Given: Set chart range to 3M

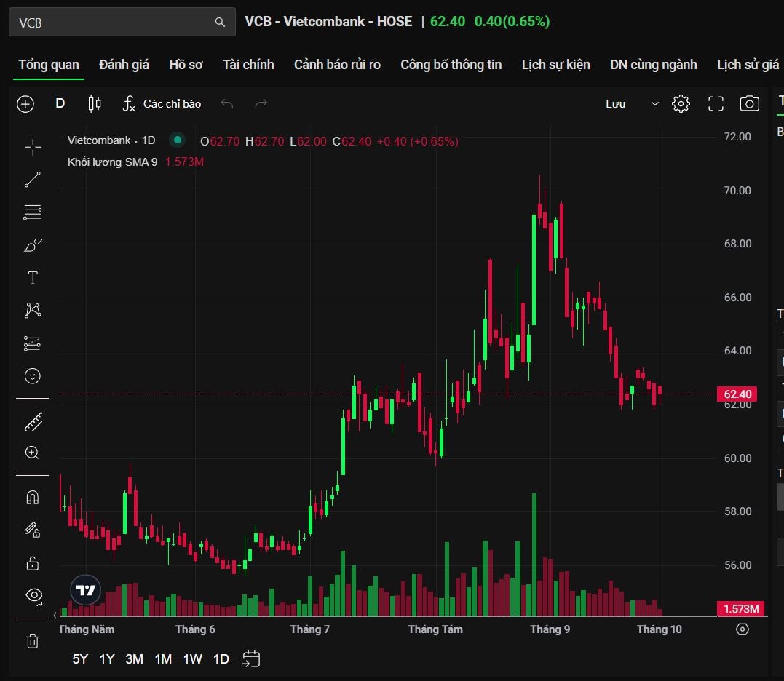Looking at the screenshot, I should click(x=134, y=659).
